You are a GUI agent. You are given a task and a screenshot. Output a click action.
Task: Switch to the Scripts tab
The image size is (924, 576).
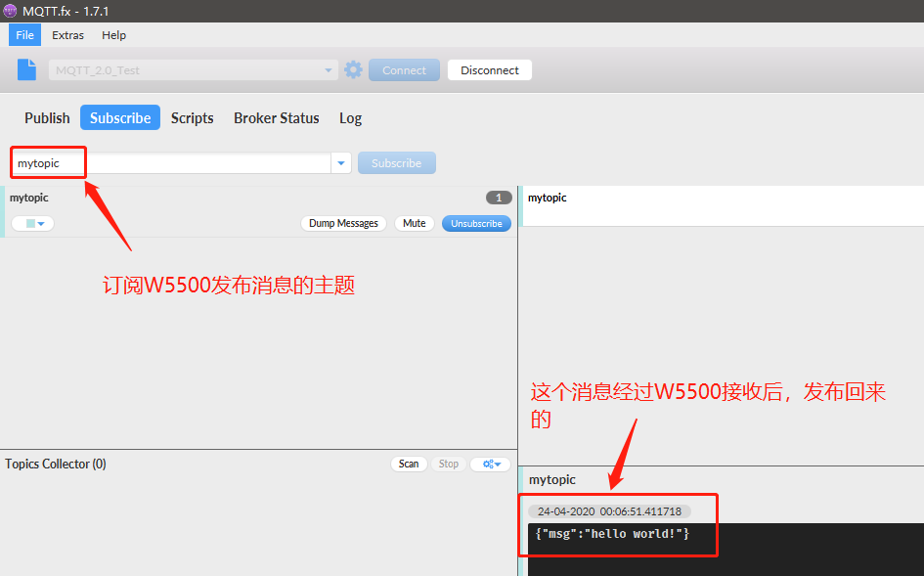192,118
